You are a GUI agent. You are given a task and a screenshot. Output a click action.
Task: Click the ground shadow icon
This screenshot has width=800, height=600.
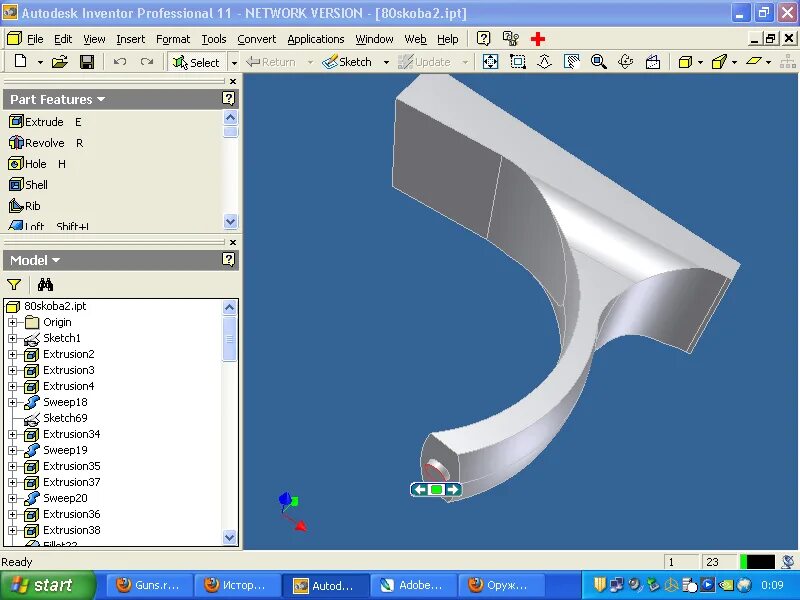tap(754, 62)
